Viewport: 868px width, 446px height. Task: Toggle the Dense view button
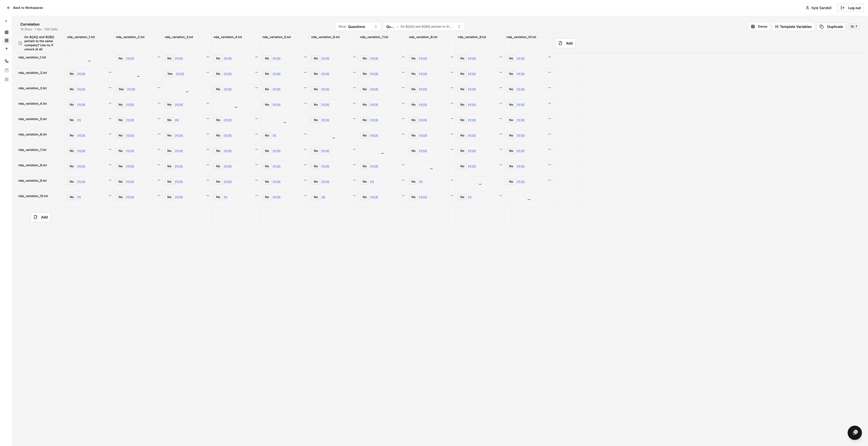click(759, 27)
